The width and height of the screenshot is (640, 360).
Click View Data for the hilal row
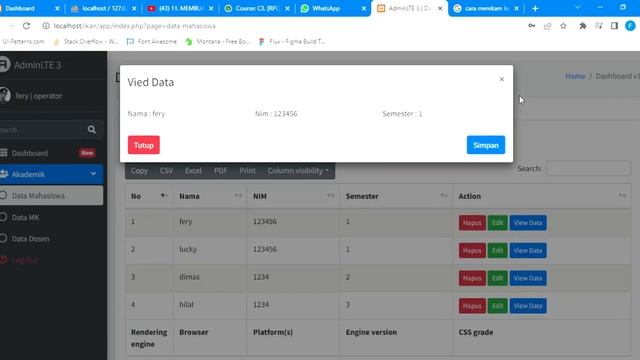pyautogui.click(x=528, y=306)
